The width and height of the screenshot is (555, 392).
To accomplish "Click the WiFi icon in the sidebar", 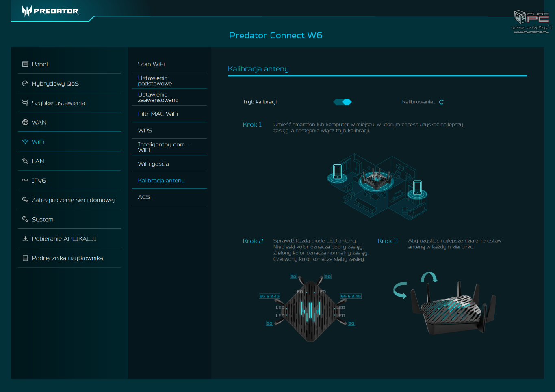I will point(25,142).
